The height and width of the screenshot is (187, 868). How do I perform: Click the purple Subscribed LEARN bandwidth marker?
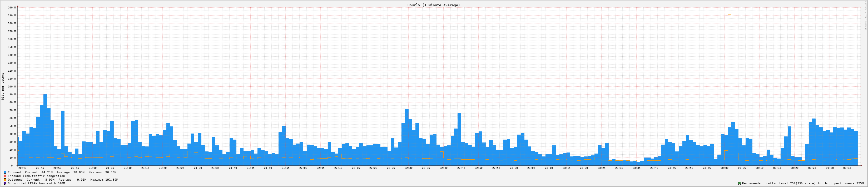click(x=5, y=183)
